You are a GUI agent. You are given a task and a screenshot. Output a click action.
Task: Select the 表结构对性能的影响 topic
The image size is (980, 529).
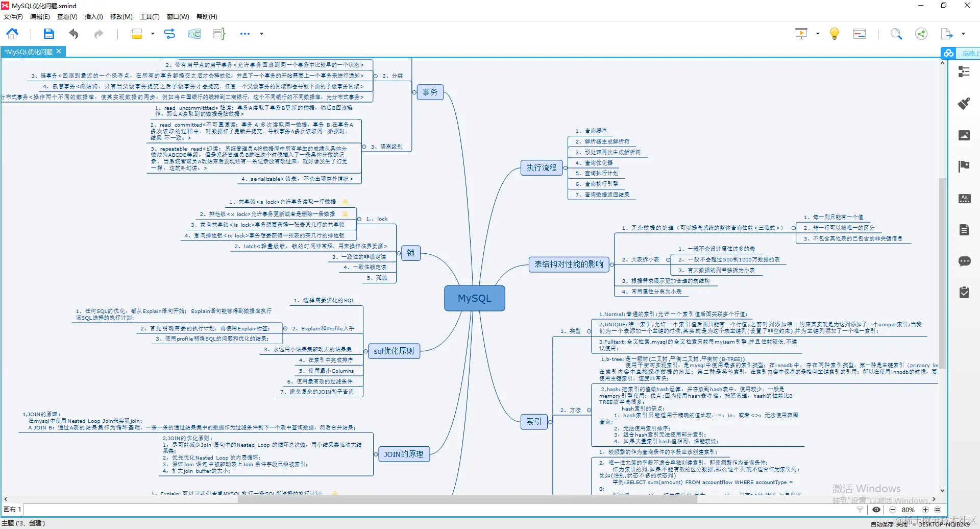[569, 264]
